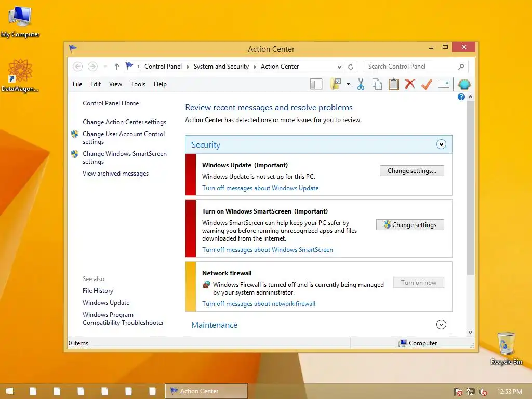Click the muted volume tray icon
Screen dimensions: 532x399
click(x=483, y=392)
